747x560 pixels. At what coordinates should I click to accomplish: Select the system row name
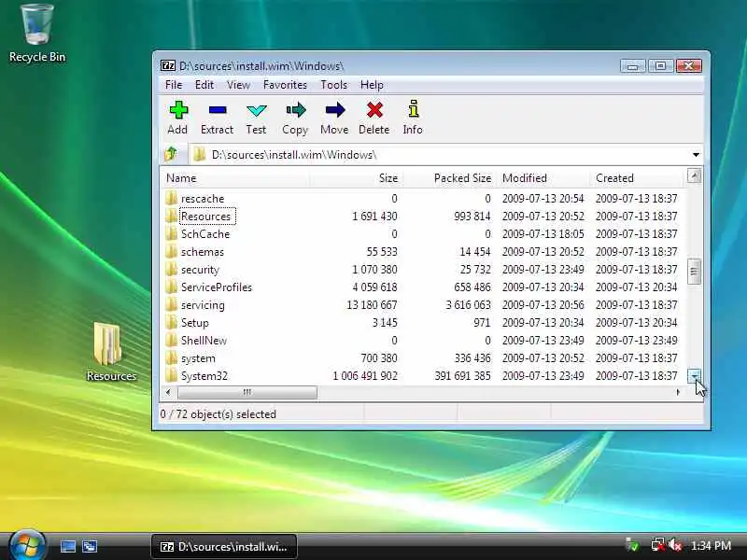[198, 358]
